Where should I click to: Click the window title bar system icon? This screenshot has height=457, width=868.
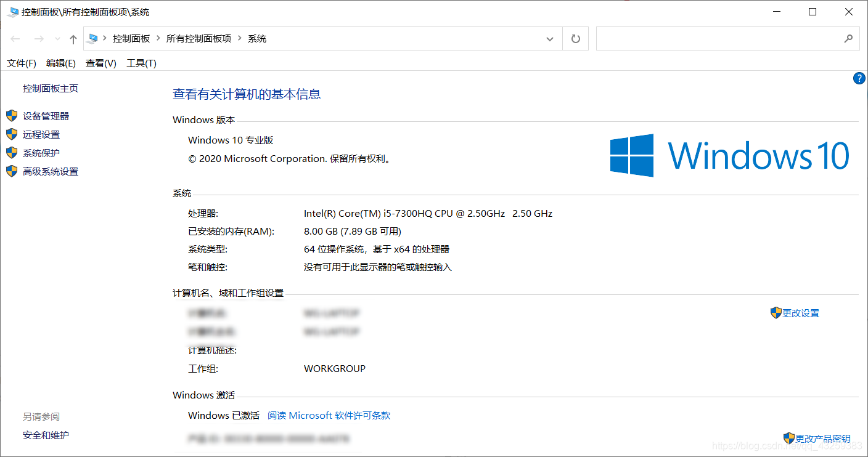tap(12, 12)
